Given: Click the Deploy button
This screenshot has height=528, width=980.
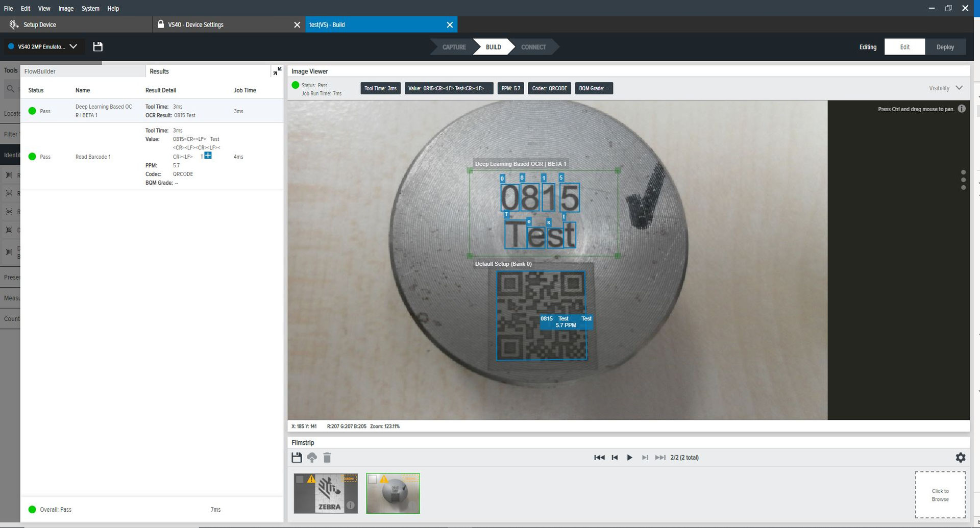Looking at the screenshot, I should [x=946, y=46].
